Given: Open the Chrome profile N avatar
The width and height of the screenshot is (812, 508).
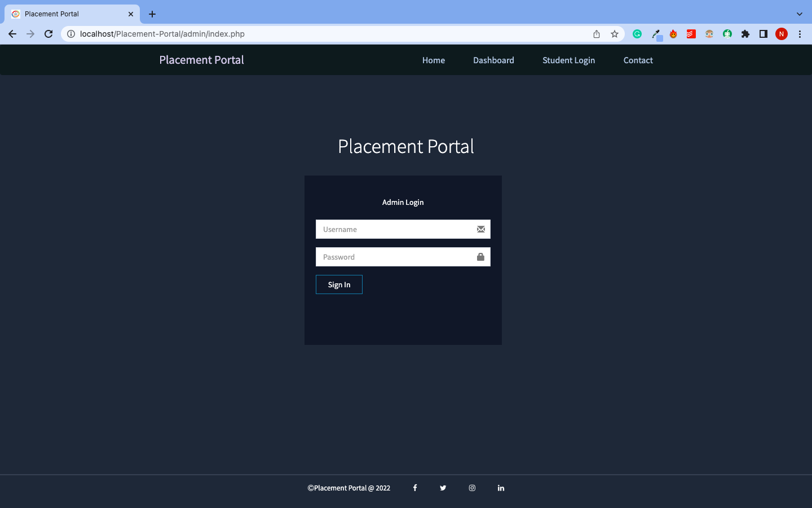Looking at the screenshot, I should pyautogui.click(x=782, y=34).
